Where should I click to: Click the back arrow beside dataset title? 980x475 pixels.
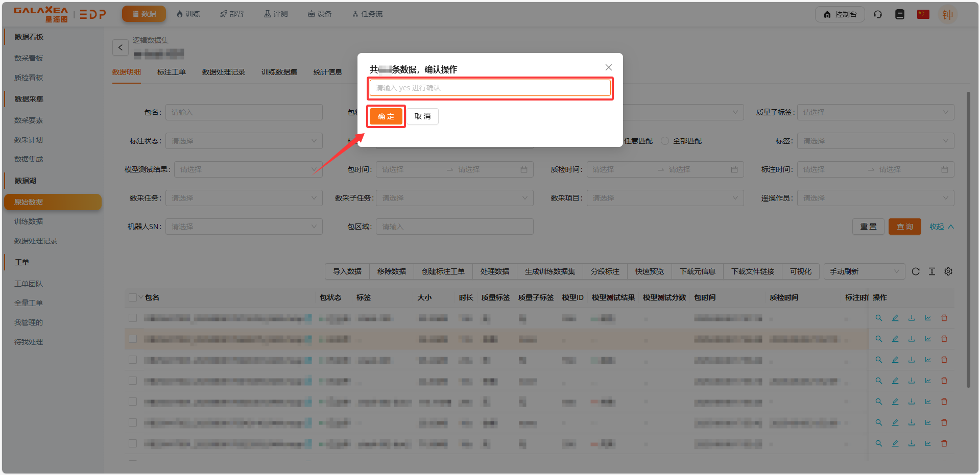click(x=121, y=47)
